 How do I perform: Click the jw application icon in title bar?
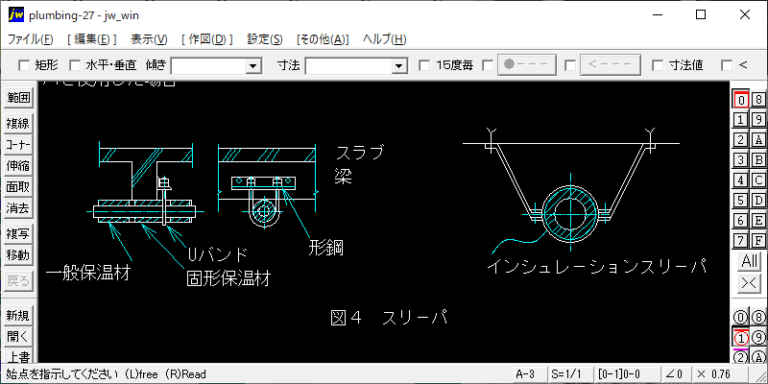[16, 15]
